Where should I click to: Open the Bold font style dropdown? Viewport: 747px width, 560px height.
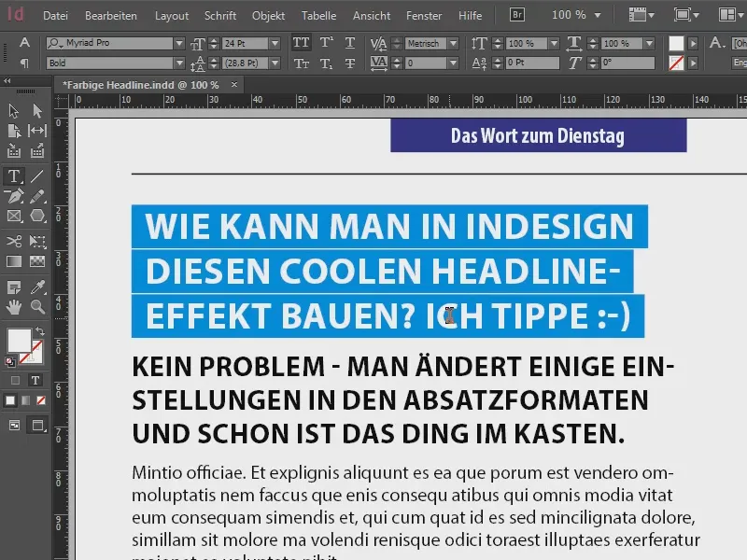[179, 63]
